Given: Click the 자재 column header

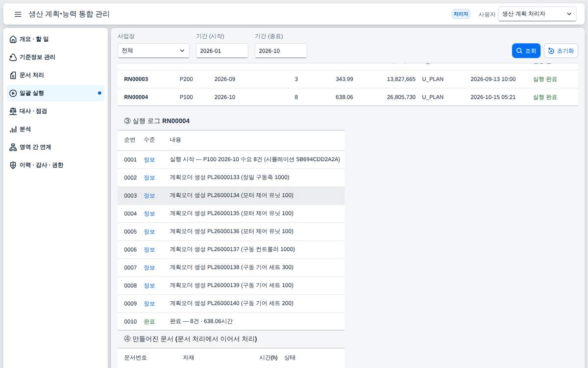Looking at the screenshot, I should (x=189, y=358).
